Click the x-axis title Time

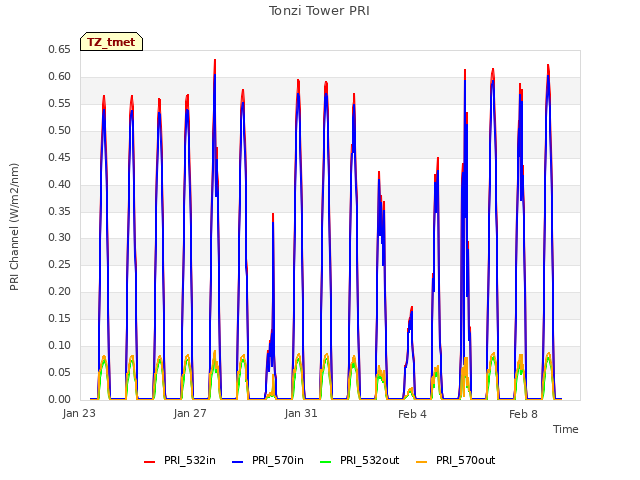(566, 429)
